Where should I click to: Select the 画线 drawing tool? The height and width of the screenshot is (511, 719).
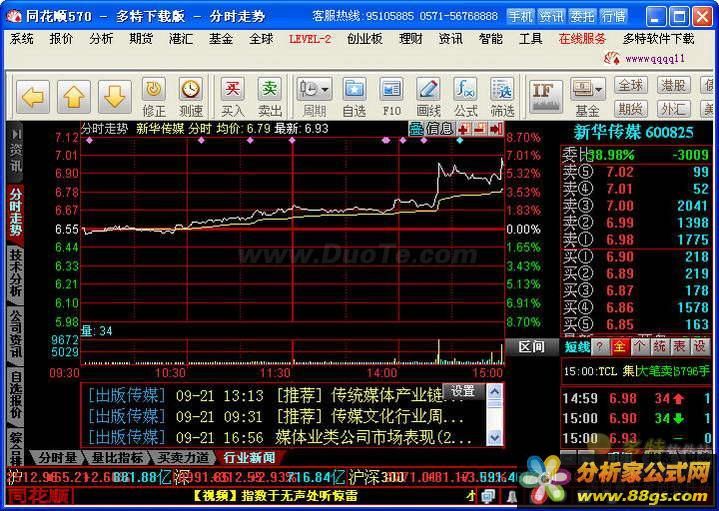coord(428,97)
